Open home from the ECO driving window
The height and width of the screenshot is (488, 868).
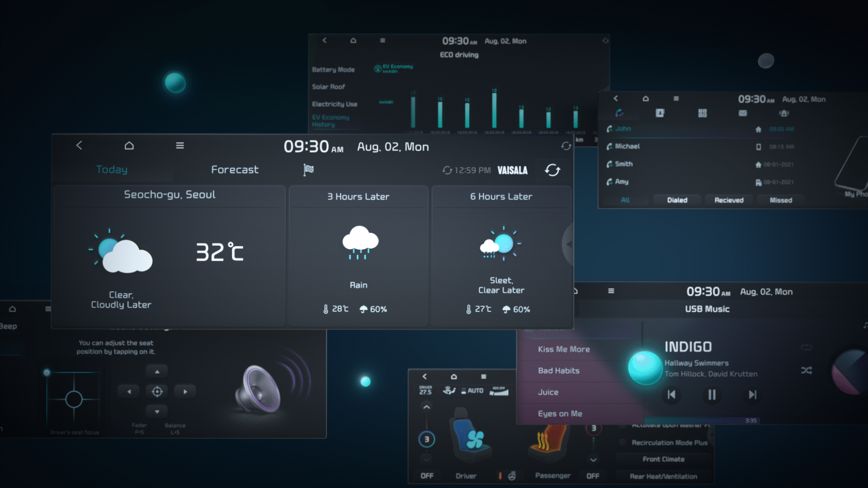[353, 40]
